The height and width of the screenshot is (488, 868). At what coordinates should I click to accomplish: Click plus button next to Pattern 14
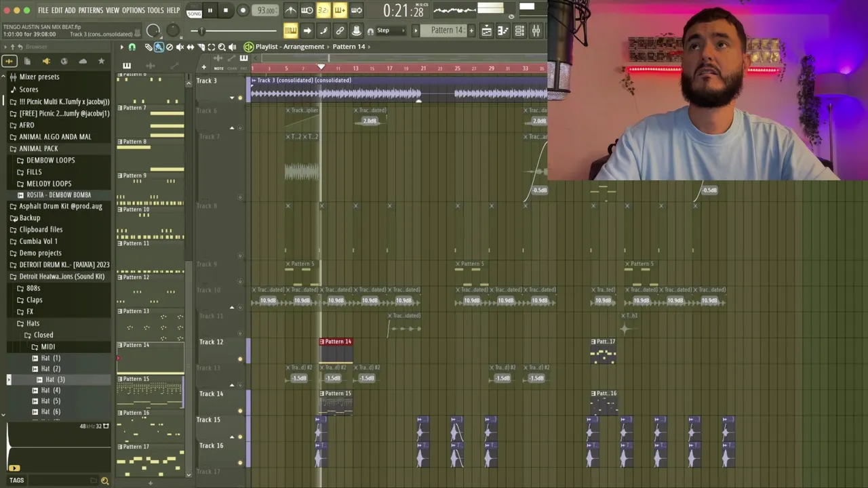coord(472,30)
